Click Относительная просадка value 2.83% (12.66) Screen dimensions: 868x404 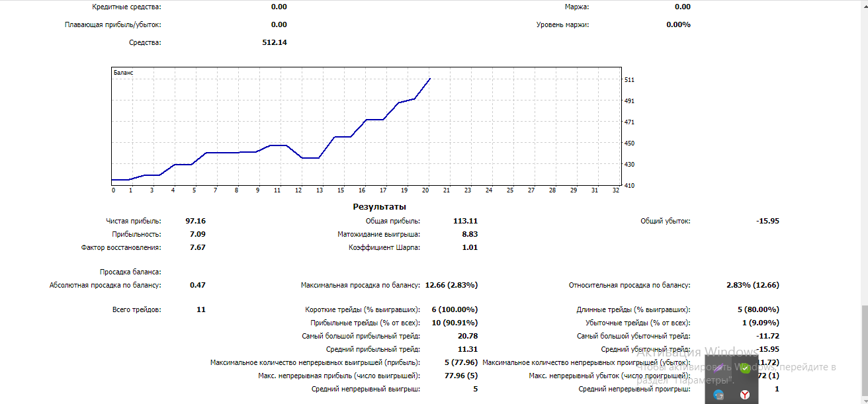coord(753,286)
